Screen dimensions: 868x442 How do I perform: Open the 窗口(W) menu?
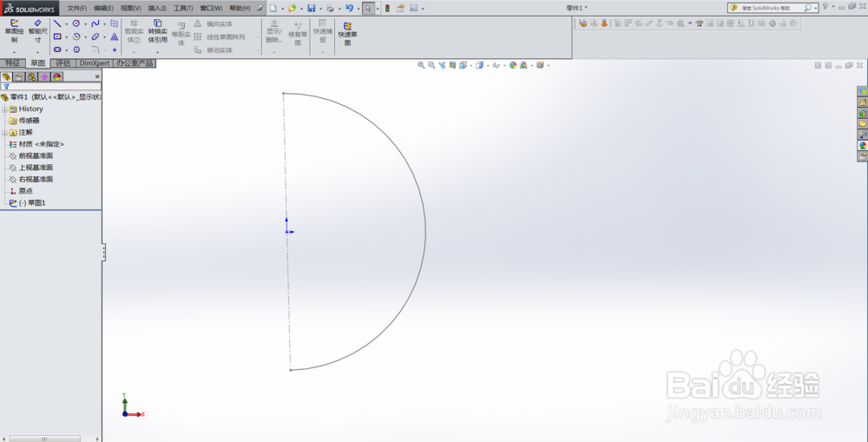pos(211,8)
